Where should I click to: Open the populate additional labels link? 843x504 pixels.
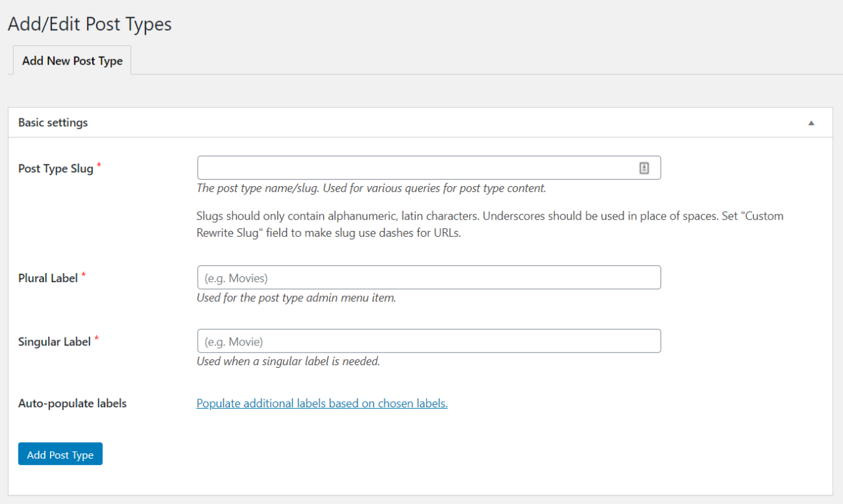tap(321, 403)
